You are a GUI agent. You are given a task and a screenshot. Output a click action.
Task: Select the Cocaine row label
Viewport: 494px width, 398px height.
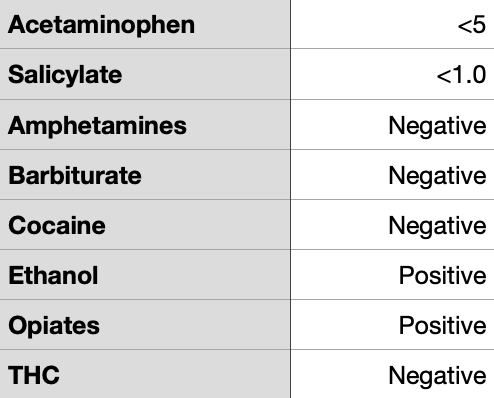(x=57, y=225)
